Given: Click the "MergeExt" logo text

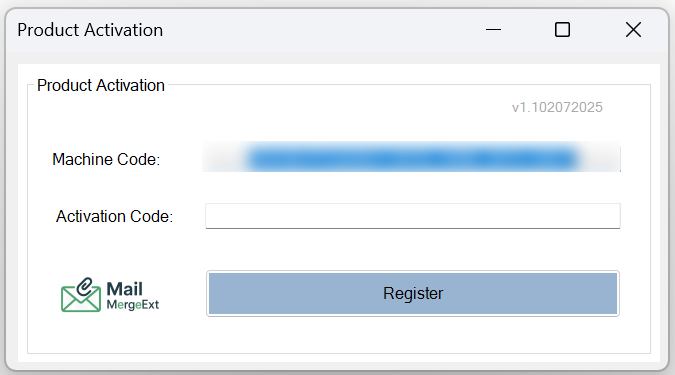Looking at the screenshot, I should [x=133, y=305].
